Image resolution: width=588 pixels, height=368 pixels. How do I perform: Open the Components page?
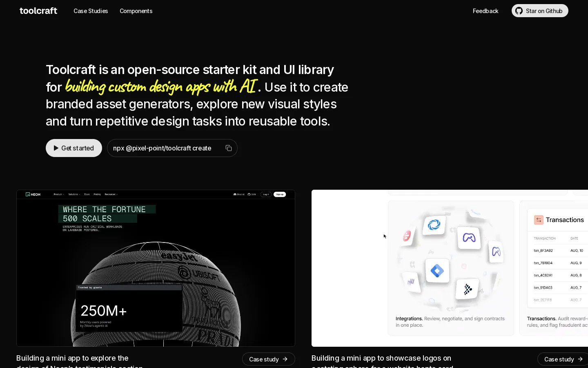[136, 11]
